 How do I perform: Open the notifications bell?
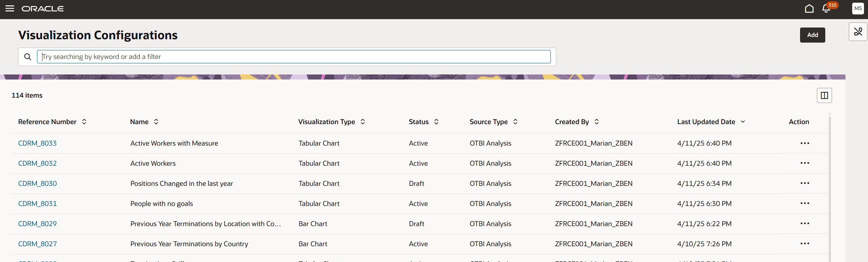pyautogui.click(x=826, y=8)
